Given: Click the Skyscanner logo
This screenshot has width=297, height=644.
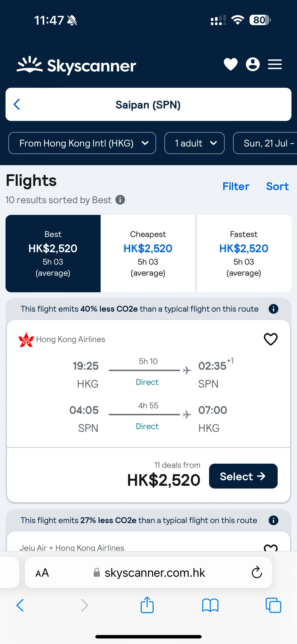Looking at the screenshot, I should point(76,65).
